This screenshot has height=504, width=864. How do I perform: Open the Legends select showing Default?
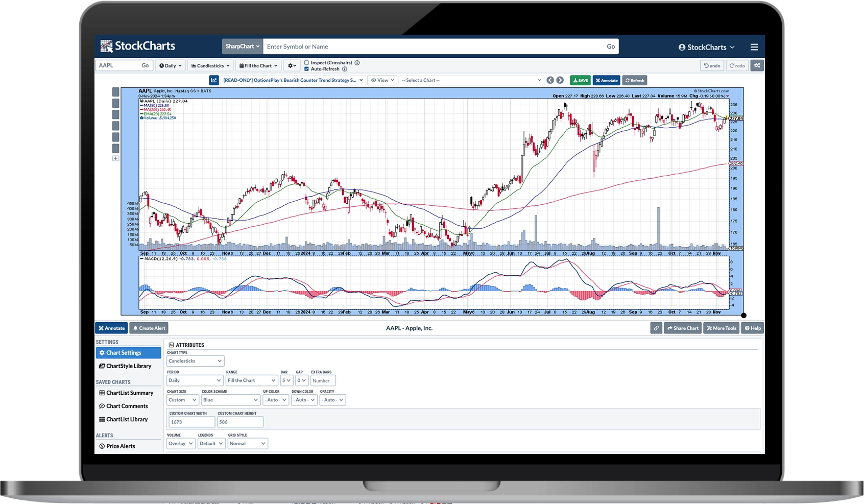pyautogui.click(x=211, y=443)
